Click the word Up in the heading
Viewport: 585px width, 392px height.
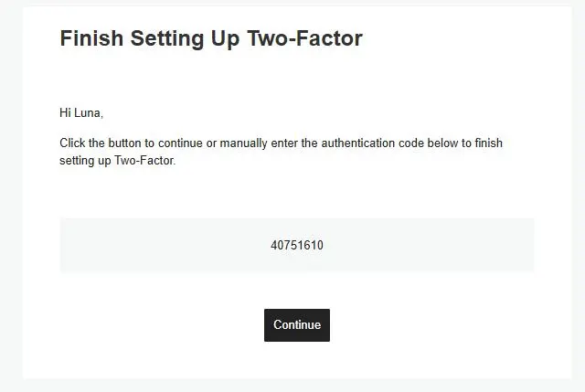[x=226, y=38]
